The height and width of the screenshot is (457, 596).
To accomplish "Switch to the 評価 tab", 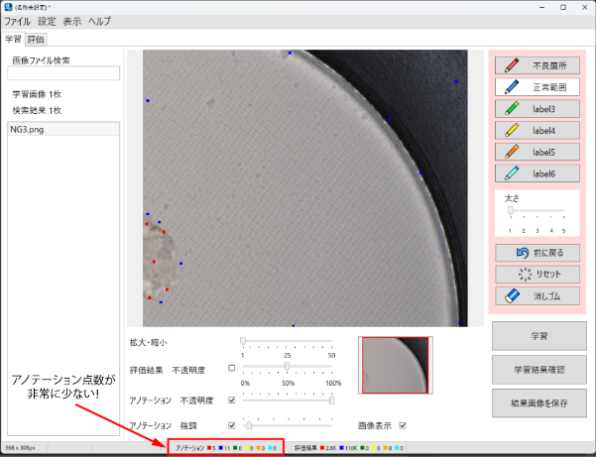I will click(36, 39).
